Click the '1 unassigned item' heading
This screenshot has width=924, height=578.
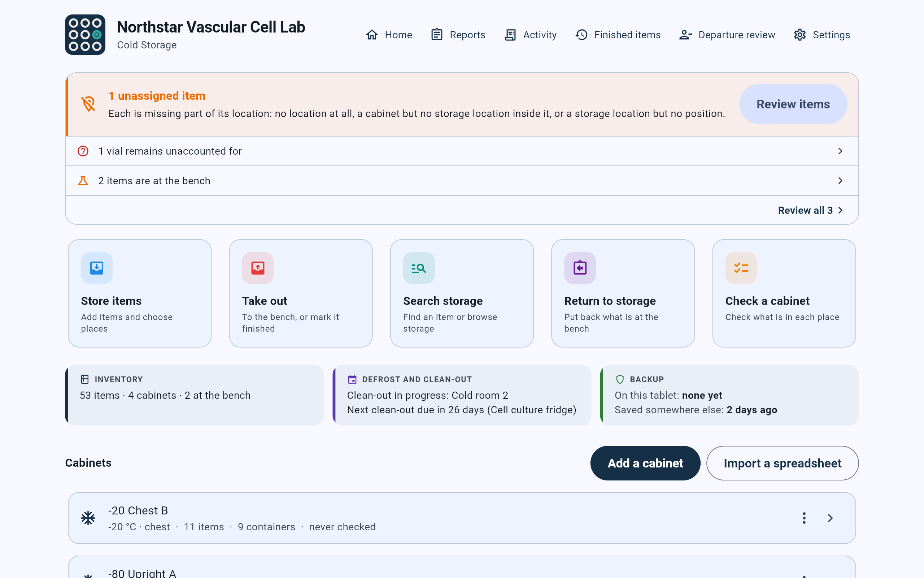157,96
